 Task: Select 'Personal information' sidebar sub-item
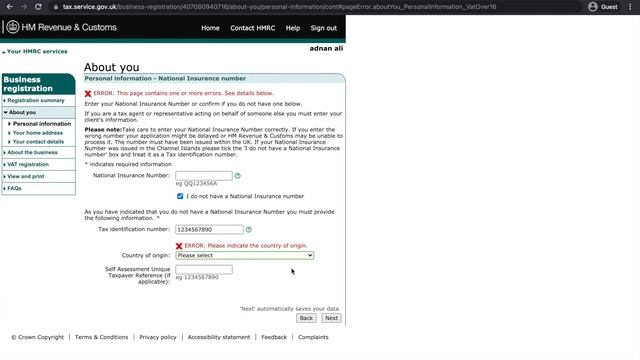[42, 124]
